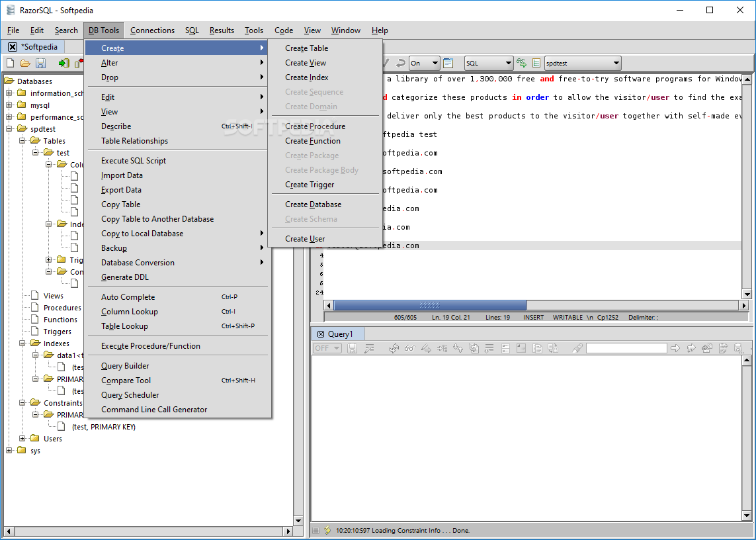Click the green arrow connect icon
The width and height of the screenshot is (756, 540).
tap(63, 64)
